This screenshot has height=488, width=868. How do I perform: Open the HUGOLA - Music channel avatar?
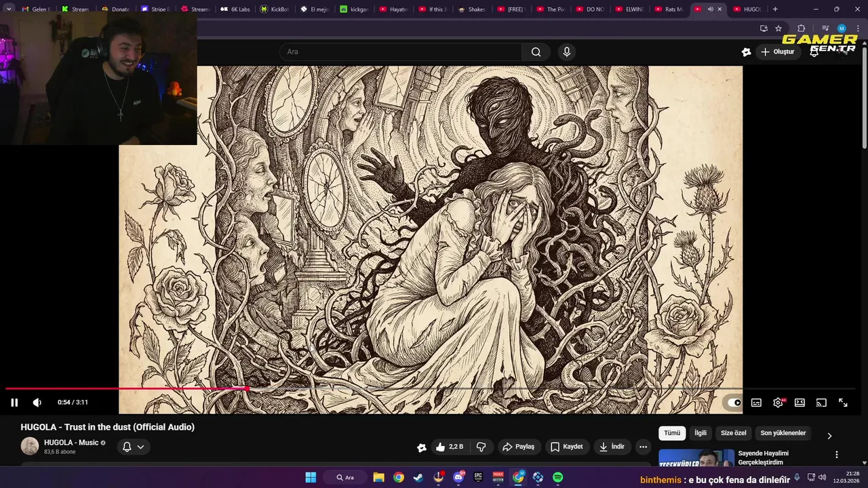[30, 446]
